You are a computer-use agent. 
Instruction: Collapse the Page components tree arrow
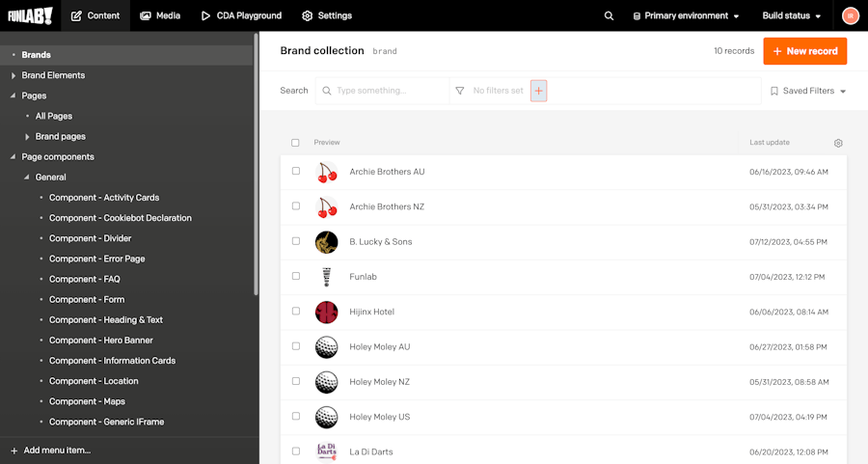click(x=14, y=156)
